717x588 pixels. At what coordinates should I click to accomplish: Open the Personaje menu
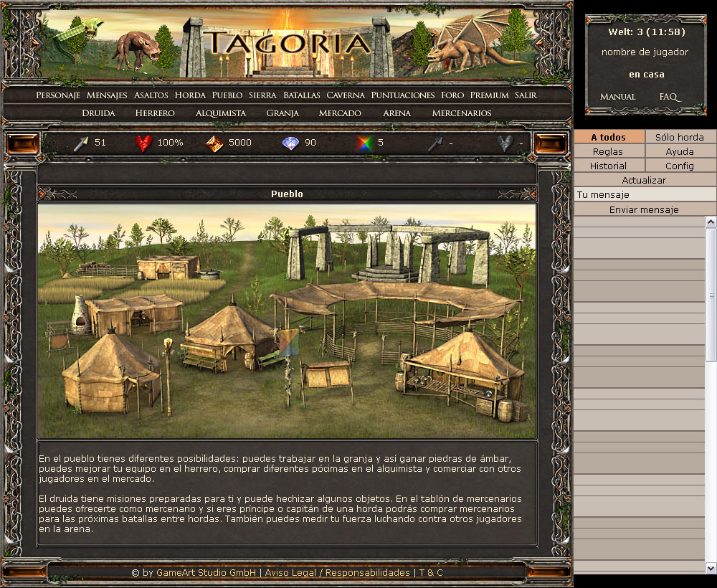click(58, 95)
